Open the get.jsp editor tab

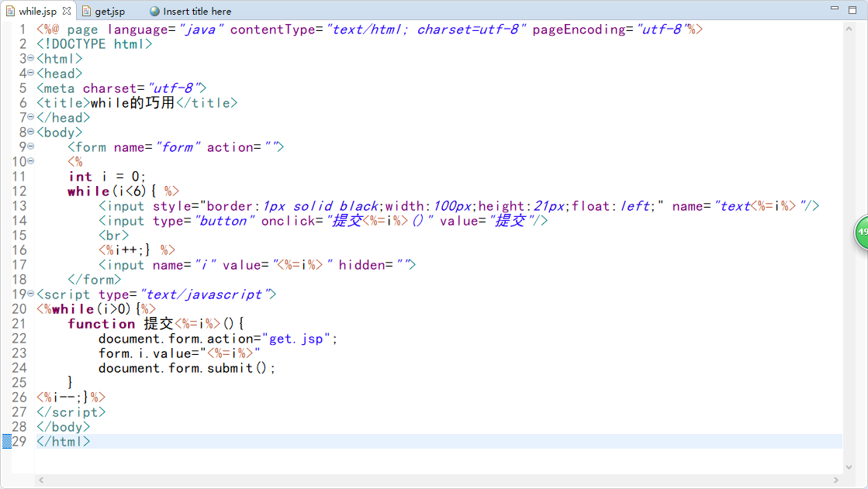click(109, 11)
